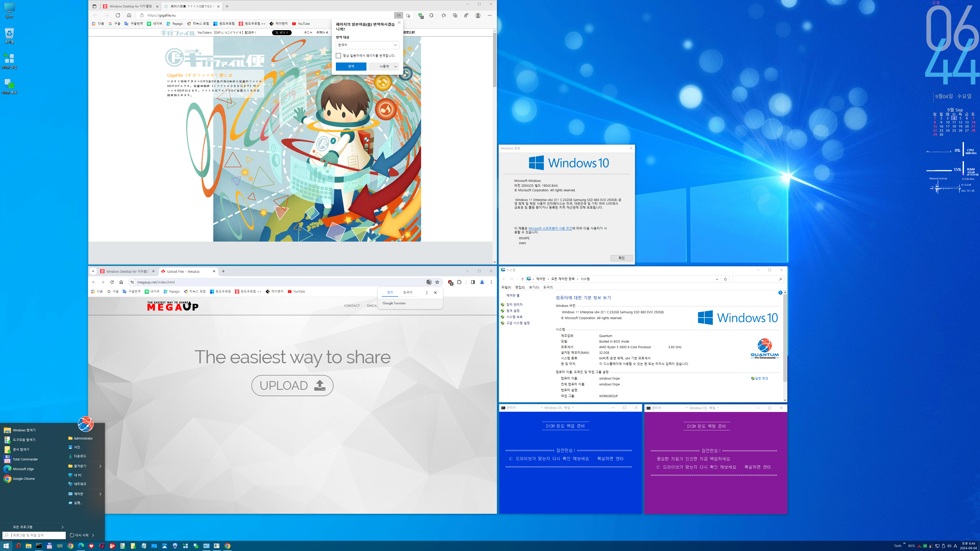Refresh the 시스템 control panel window
The image size is (980, 551).
725,279
